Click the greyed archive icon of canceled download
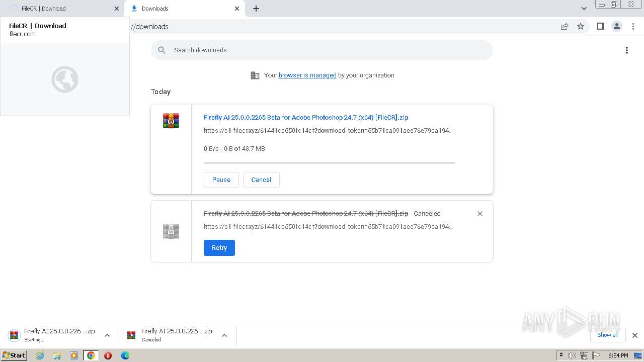This screenshot has height=362, width=644. pyautogui.click(x=171, y=231)
